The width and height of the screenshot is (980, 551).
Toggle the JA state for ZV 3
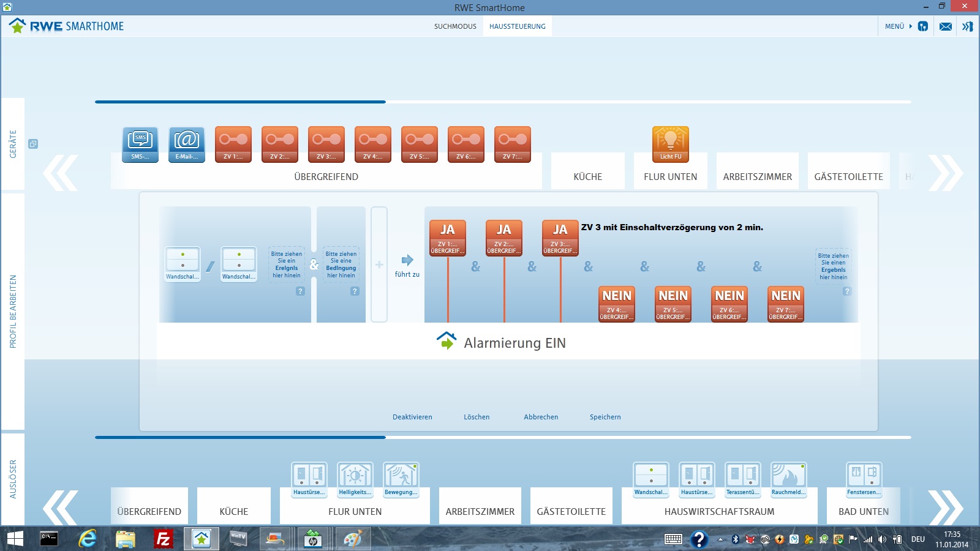pos(560,238)
